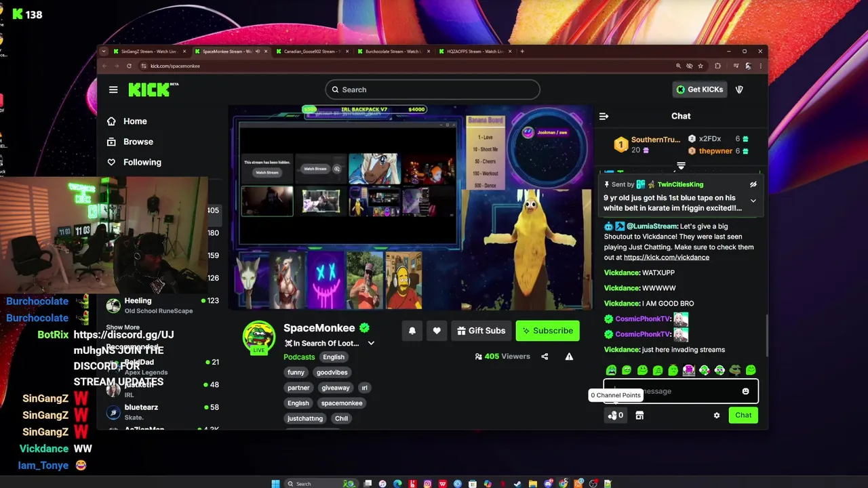Viewport: 868px width, 488px height.
Task: Click the Gift Subs button
Action: coord(481,331)
